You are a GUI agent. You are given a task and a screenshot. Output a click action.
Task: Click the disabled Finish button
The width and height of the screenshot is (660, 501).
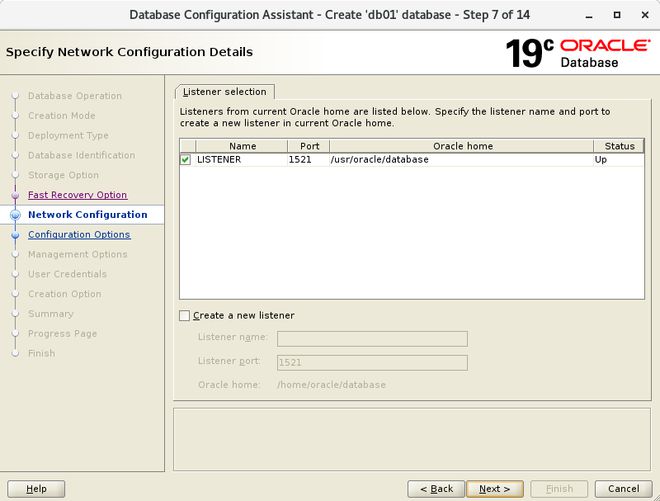pyautogui.click(x=559, y=489)
